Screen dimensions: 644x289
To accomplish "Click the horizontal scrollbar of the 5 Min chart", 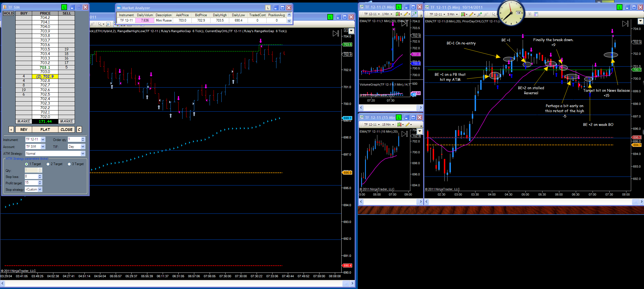I will 534,202.
